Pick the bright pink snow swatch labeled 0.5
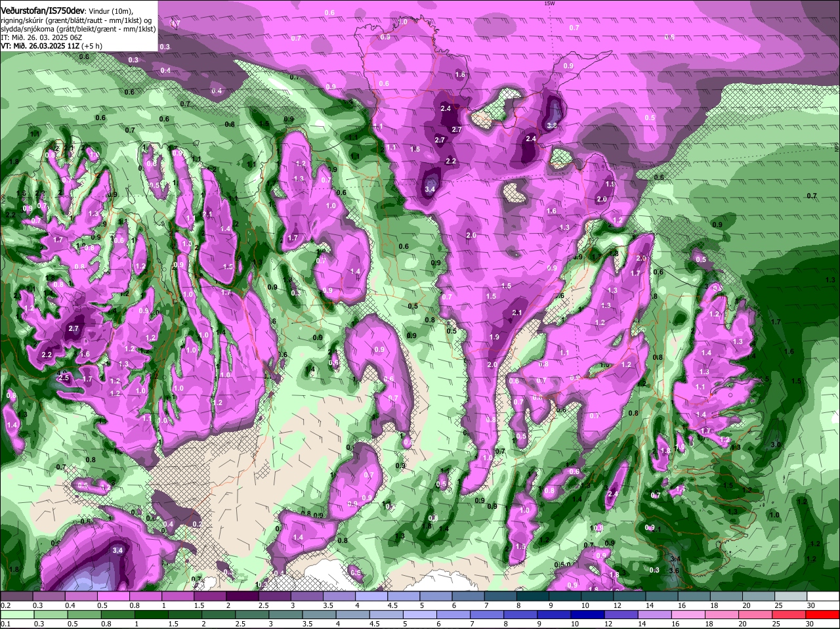 click(113, 596)
